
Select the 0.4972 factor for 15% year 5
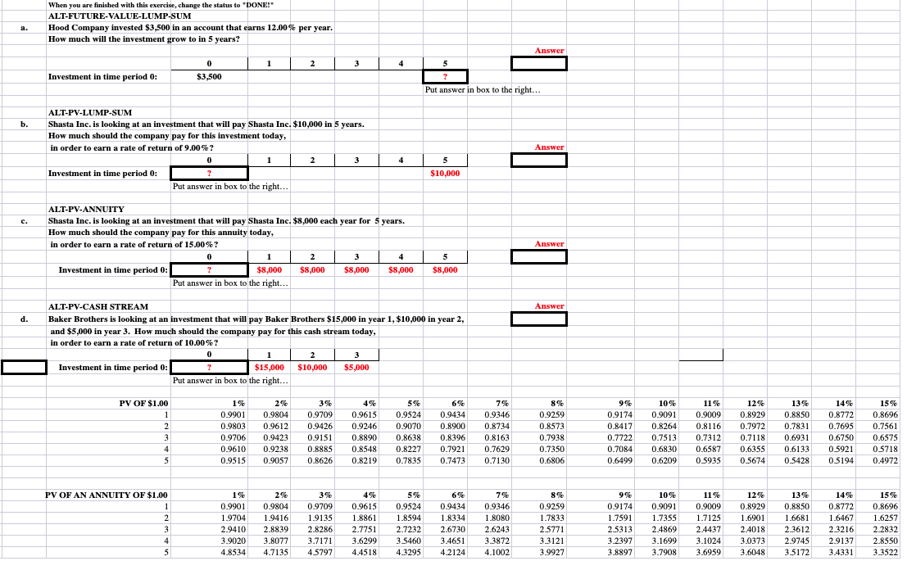885,461
